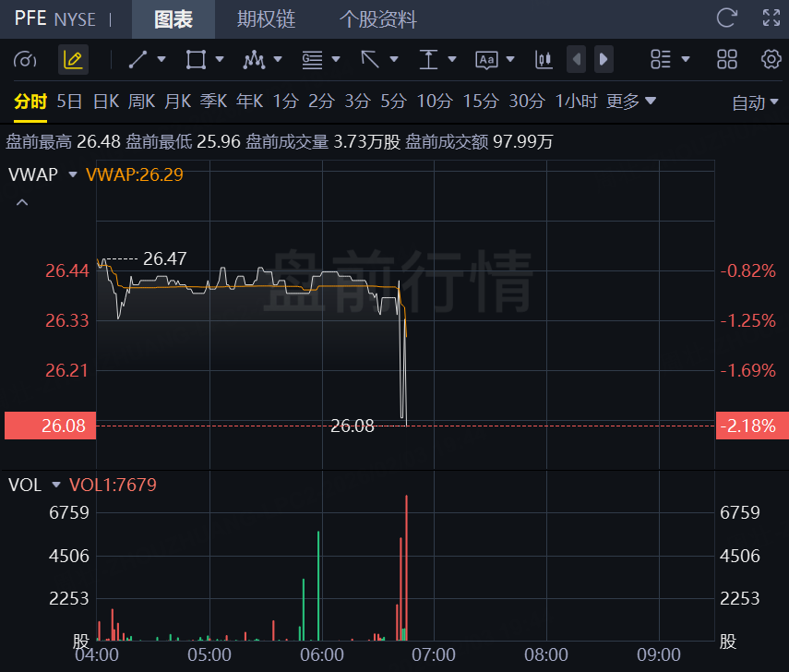Open the list layout icon
Image resolution: width=789 pixels, height=672 pixels.
click(660, 59)
